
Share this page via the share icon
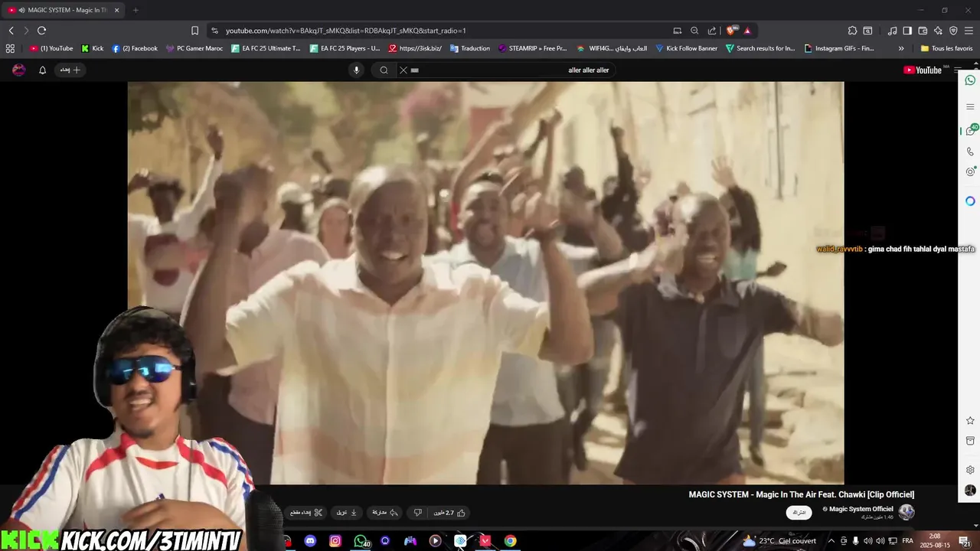click(x=712, y=31)
